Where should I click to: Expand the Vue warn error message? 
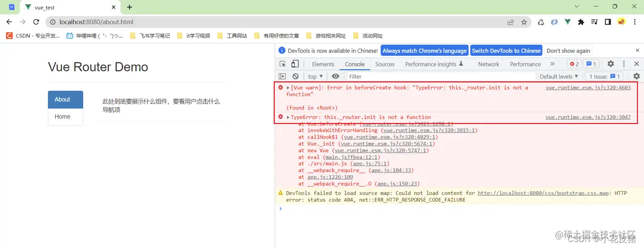288,88
